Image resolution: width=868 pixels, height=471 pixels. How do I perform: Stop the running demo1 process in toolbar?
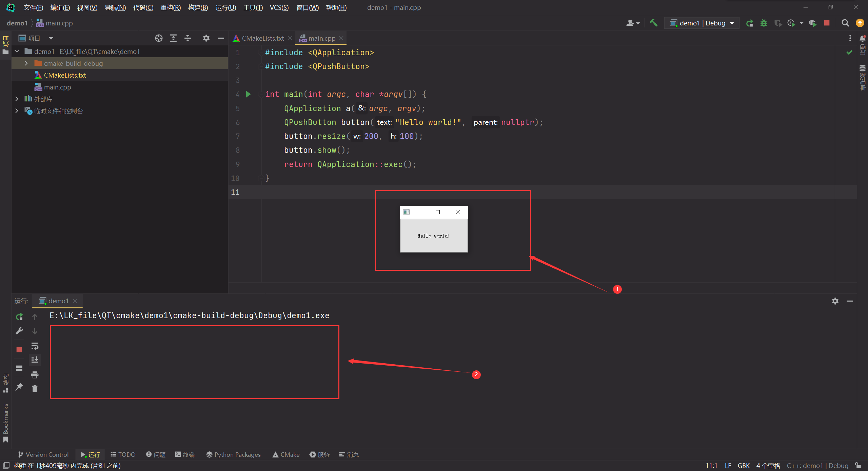827,23
